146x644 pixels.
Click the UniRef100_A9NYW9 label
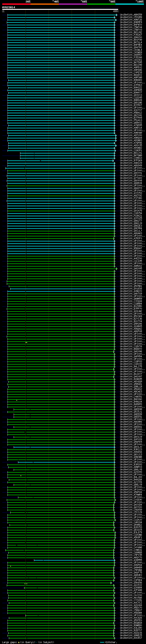click(x=131, y=133)
